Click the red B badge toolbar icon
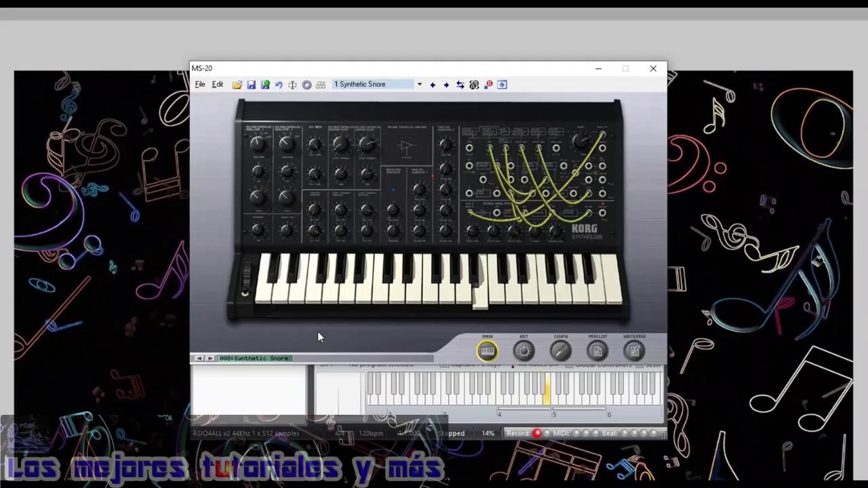 click(x=488, y=85)
